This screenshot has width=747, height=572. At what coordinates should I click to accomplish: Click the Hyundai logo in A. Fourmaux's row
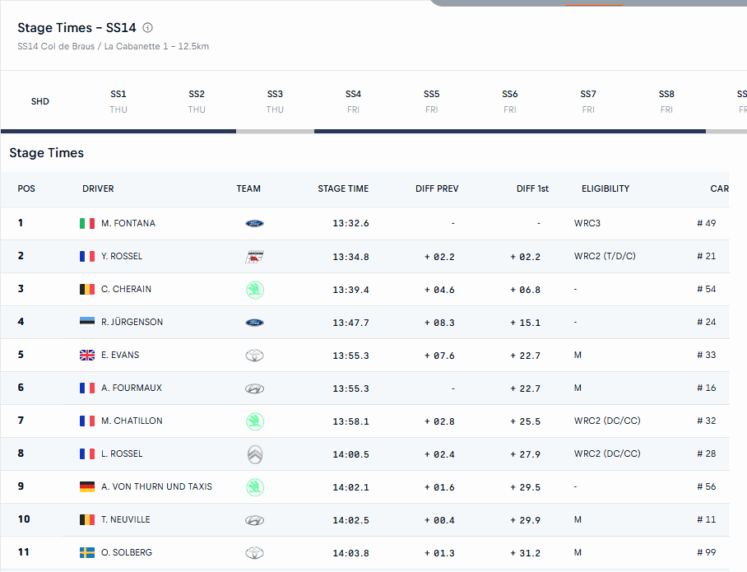pos(254,389)
